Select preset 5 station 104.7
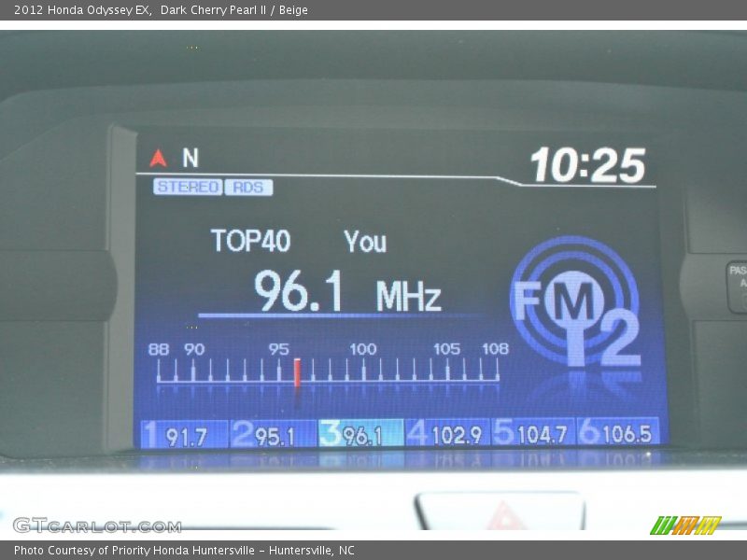 click(x=533, y=432)
